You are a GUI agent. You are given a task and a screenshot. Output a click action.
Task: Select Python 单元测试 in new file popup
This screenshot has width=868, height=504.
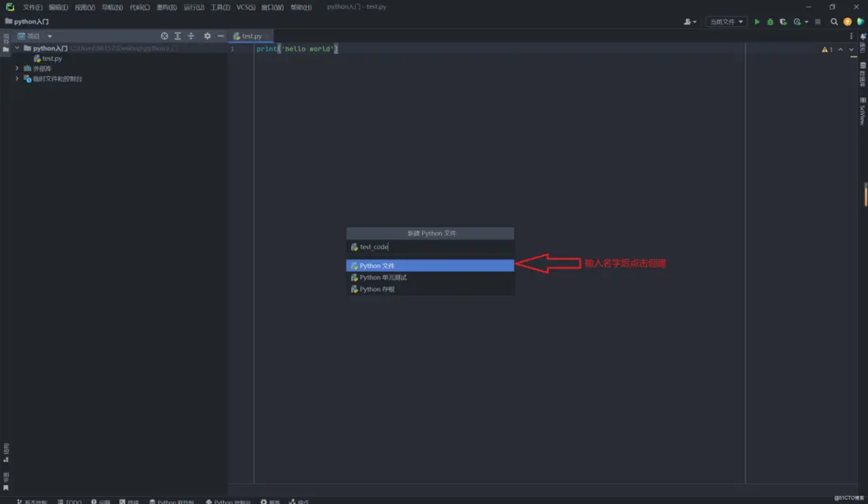430,277
